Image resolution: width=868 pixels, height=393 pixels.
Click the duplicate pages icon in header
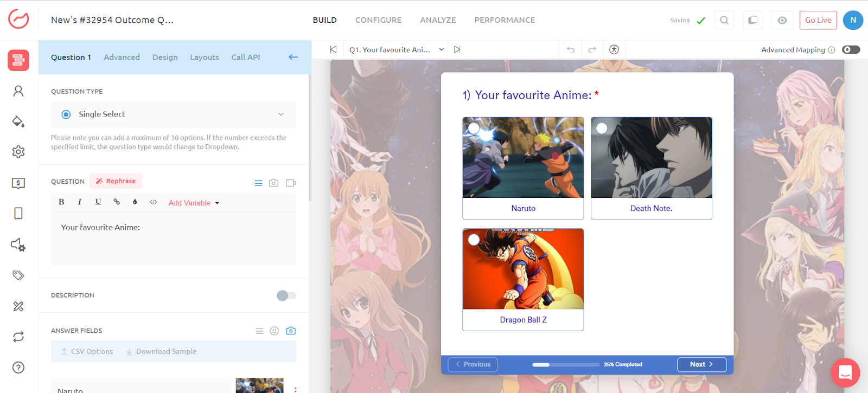click(753, 20)
